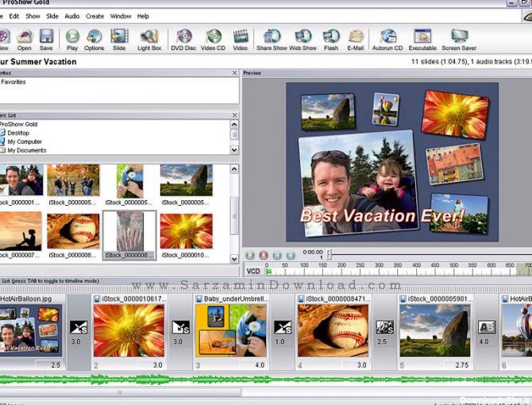Viewport: 532px width, 405px height.
Task: Click the transition icon after slide 2
Action: [180, 328]
